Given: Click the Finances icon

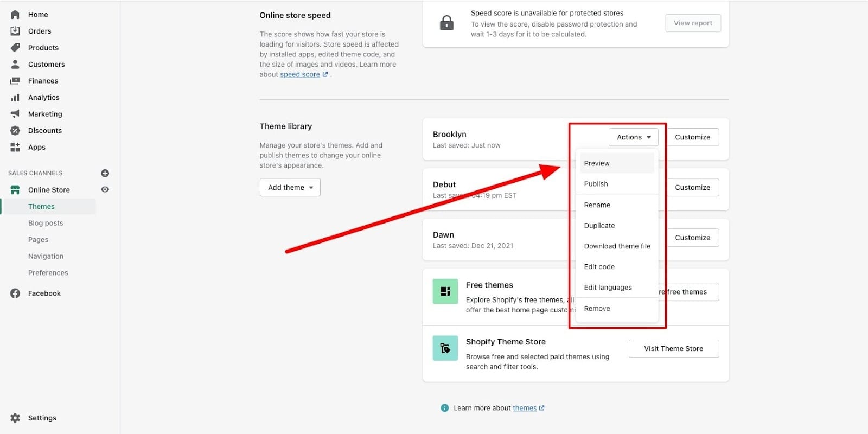Looking at the screenshot, I should click(x=15, y=81).
